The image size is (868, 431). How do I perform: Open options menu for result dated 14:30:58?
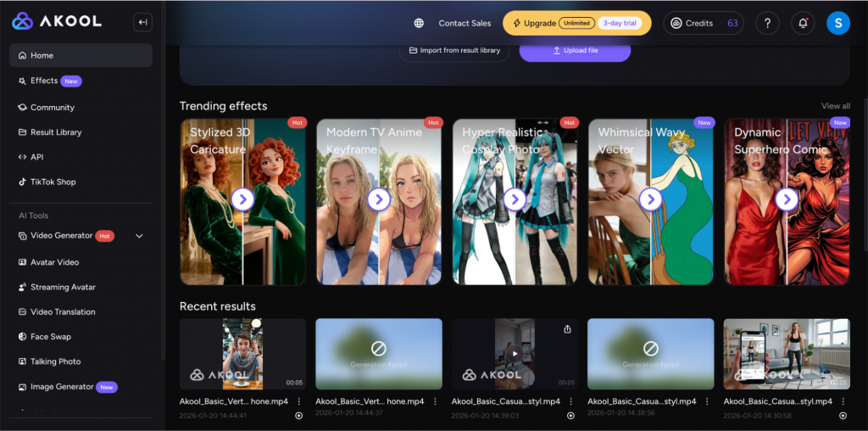[x=843, y=401]
